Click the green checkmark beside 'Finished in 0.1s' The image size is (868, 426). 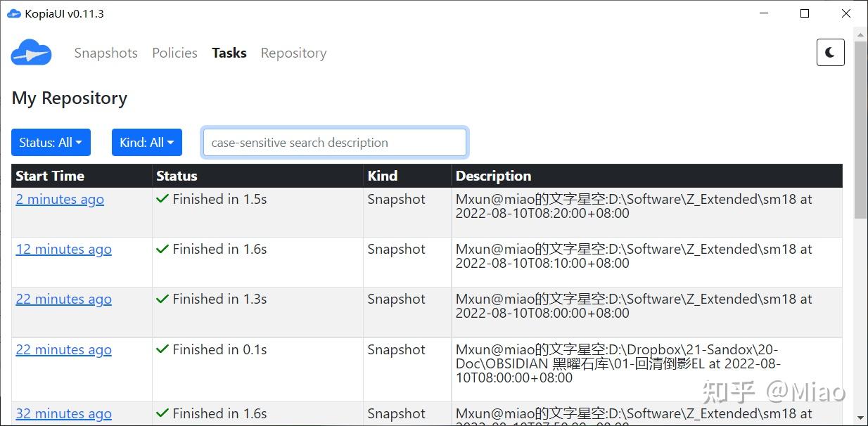click(x=162, y=349)
